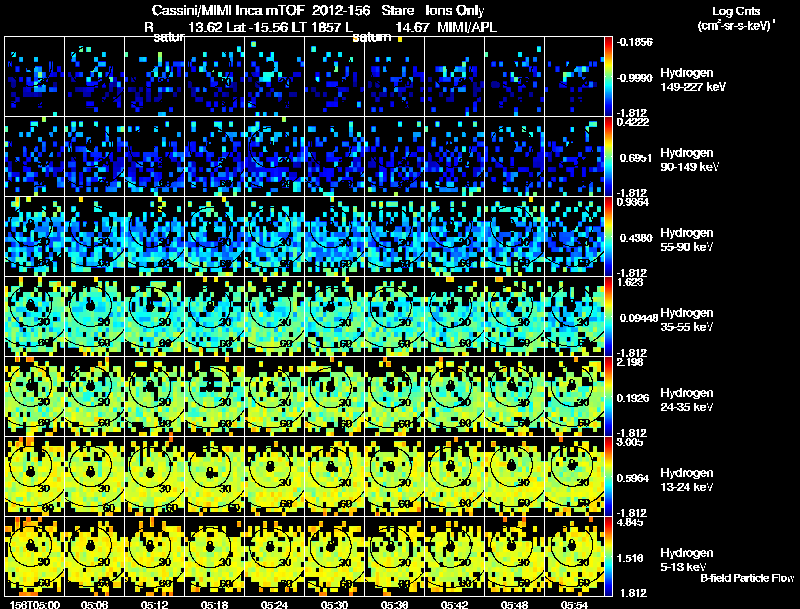Click the color scale next to Hydrogen 5-13 keV
This screenshot has height=609, width=800.
[x=608, y=556]
